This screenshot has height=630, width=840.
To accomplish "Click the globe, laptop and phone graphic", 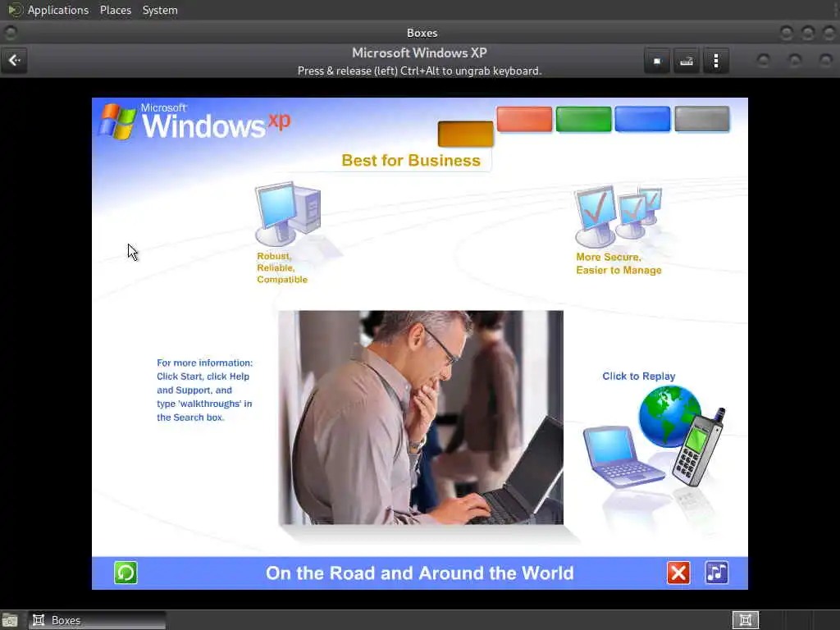I will [x=655, y=438].
